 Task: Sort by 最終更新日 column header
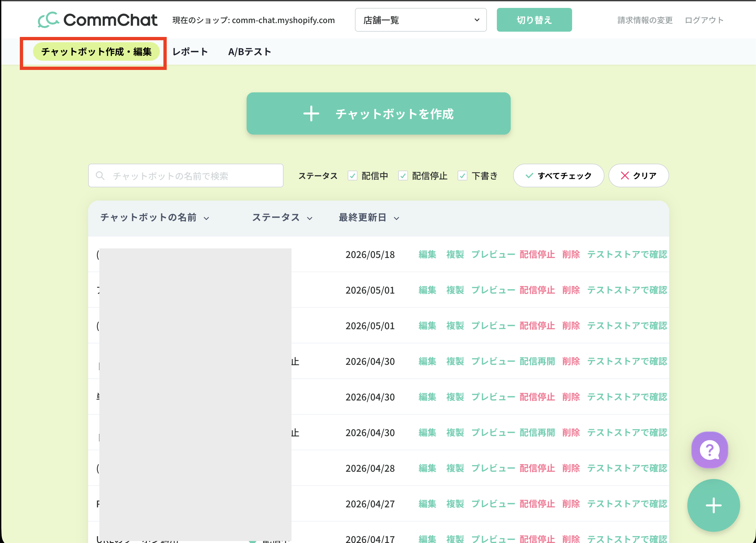pyautogui.click(x=369, y=217)
